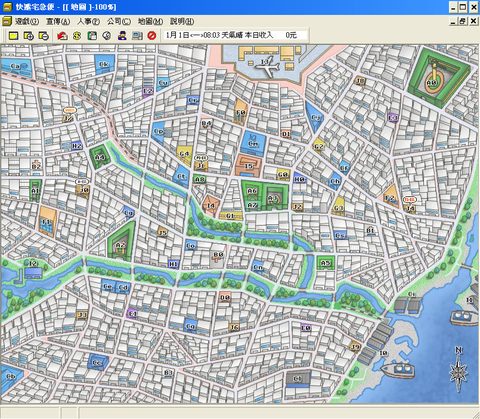Open the 宣傳(A) menu
Screen dimensions: 480x419
pyautogui.click(x=58, y=21)
